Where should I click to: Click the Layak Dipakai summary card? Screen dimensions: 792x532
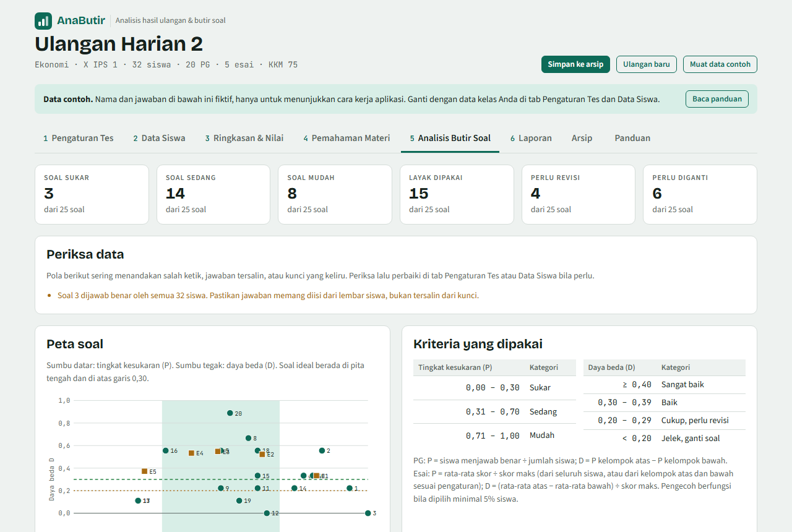point(457,194)
